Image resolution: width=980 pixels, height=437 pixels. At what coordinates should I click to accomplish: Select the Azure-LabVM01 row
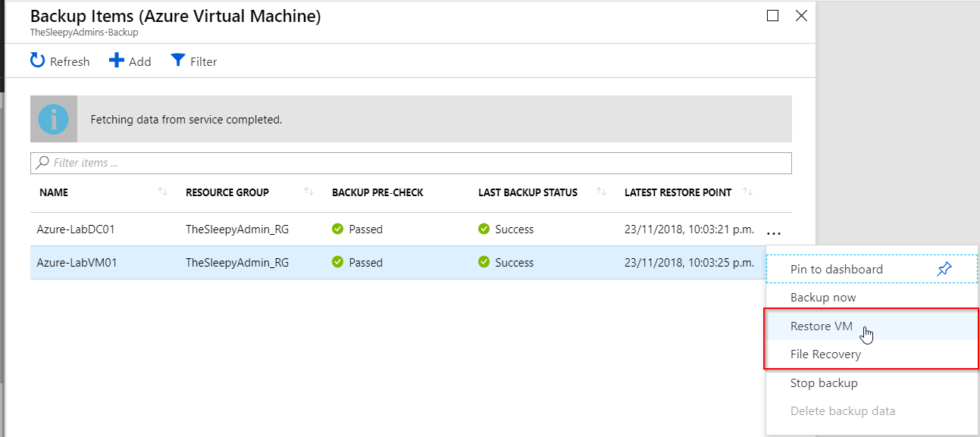(76, 263)
